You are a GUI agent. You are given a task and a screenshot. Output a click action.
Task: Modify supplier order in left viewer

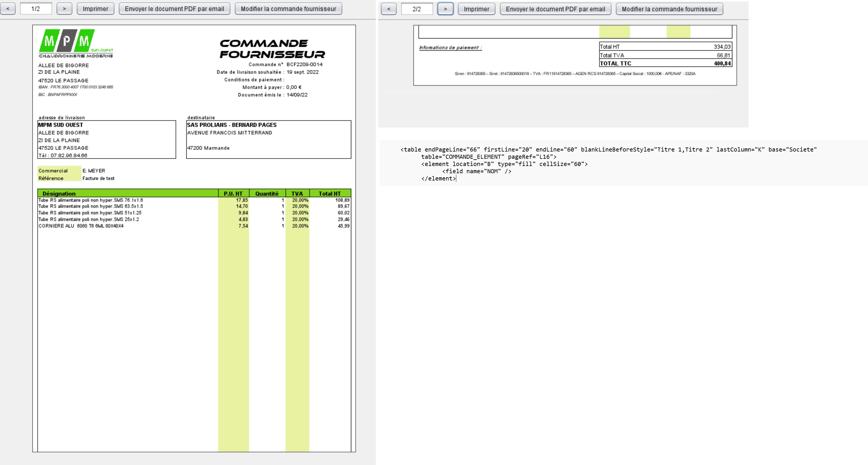pyautogui.click(x=288, y=9)
